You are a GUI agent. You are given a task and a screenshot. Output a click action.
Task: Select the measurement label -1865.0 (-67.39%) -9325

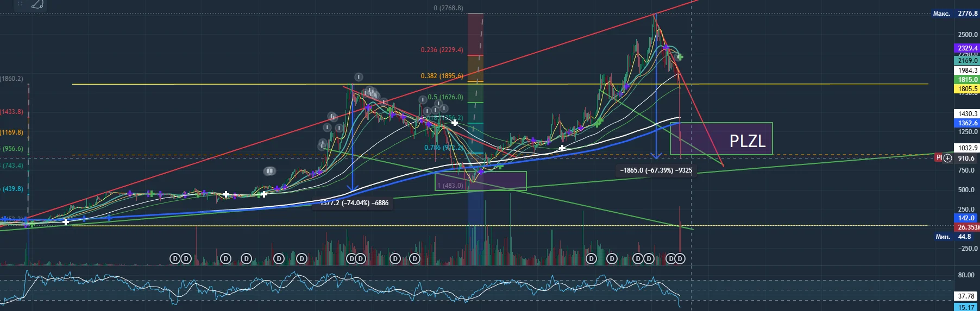(x=656, y=170)
